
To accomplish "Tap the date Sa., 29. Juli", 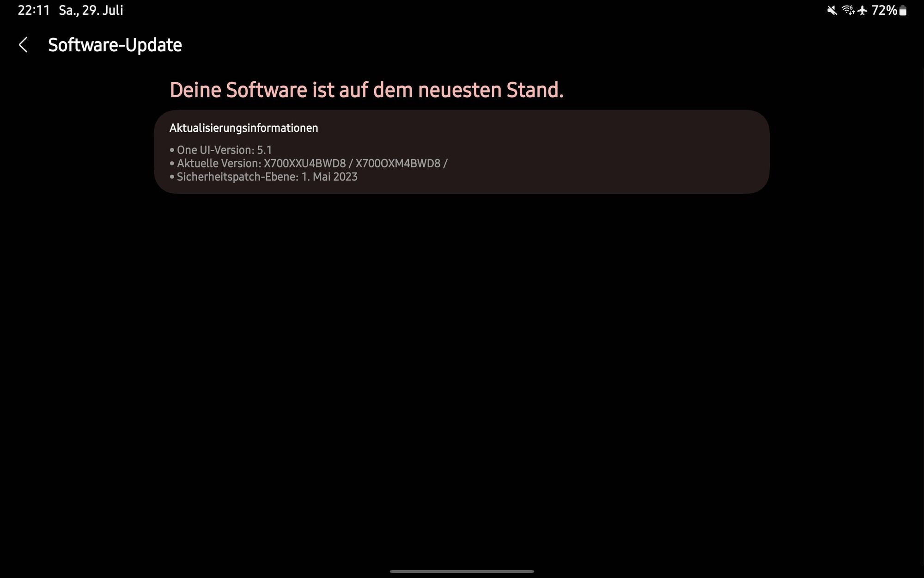I will pos(91,10).
